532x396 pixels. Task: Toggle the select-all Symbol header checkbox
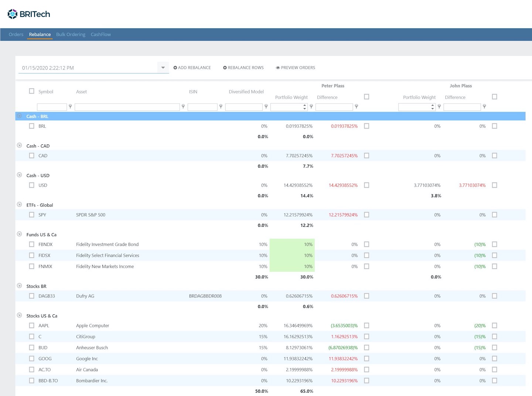[x=32, y=91]
